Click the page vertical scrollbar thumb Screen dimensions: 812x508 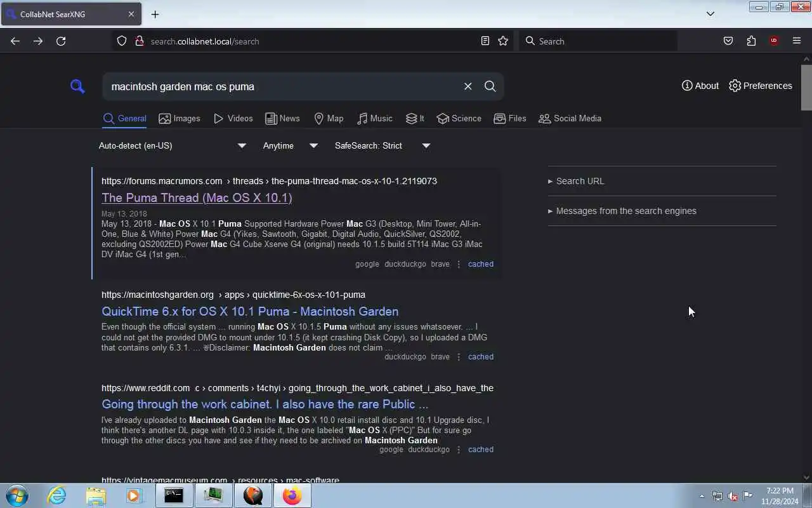[806, 87]
